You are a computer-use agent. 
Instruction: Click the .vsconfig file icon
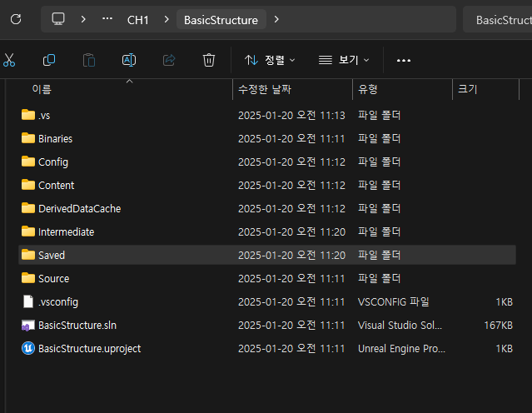coord(28,301)
